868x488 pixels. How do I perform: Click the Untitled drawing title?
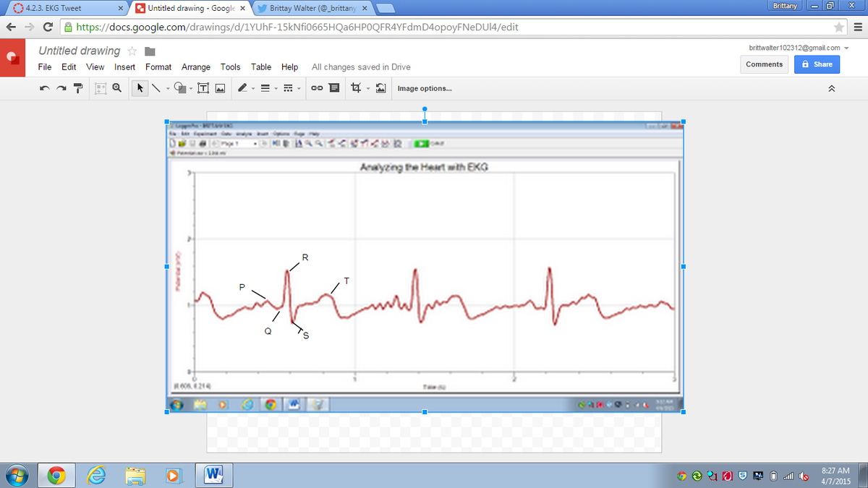(80, 51)
